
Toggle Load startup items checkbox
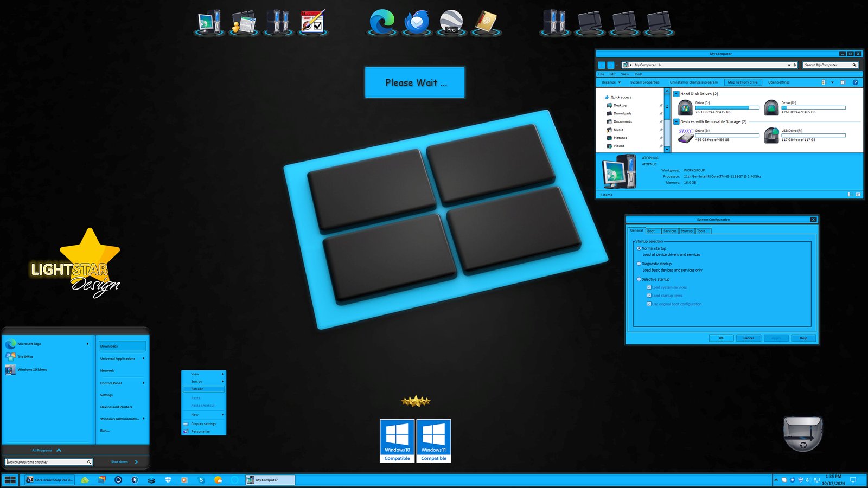coord(649,296)
